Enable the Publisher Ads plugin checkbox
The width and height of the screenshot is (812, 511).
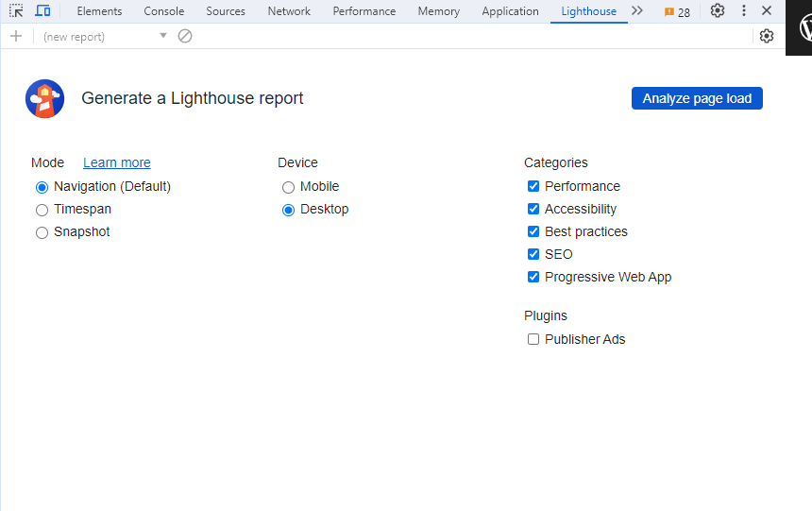coord(533,339)
